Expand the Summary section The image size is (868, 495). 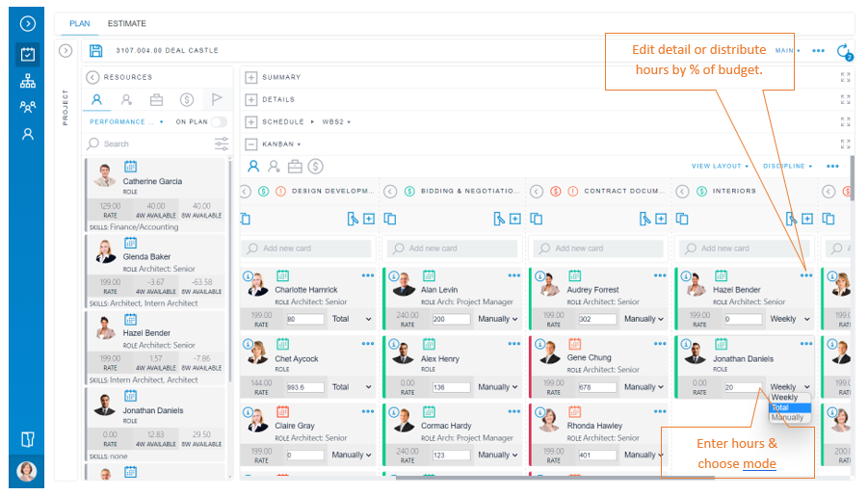250,77
